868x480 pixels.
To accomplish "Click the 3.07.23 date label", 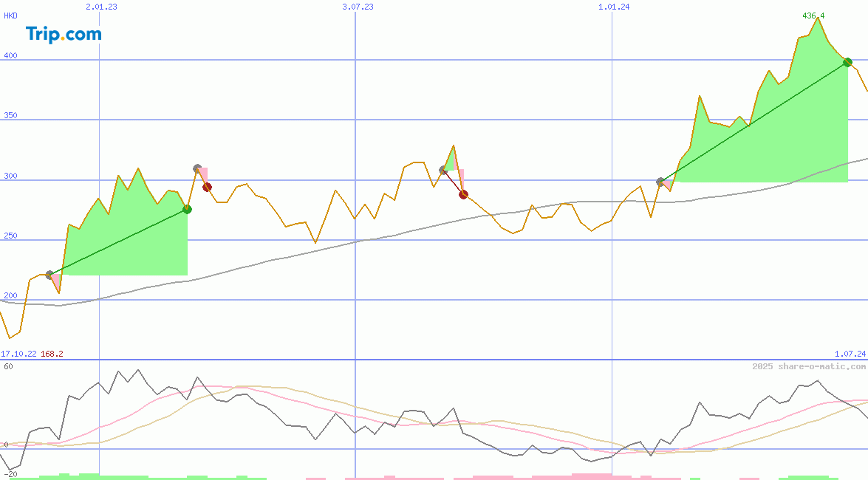I will 358,7.
